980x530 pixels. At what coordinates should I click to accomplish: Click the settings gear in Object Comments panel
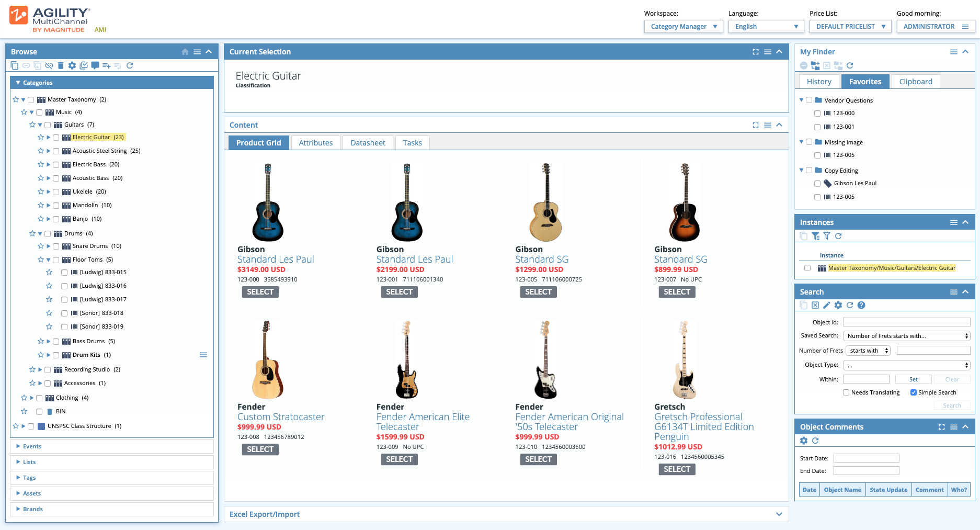[804, 441]
